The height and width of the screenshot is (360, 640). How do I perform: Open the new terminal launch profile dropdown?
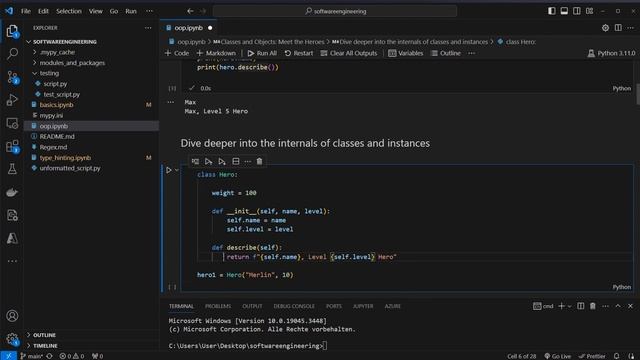coord(569,306)
